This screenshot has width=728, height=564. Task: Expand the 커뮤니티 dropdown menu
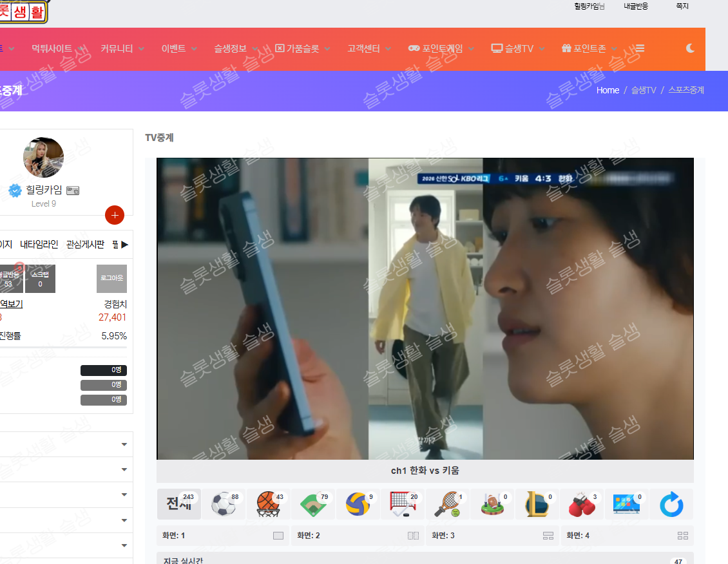point(122,48)
